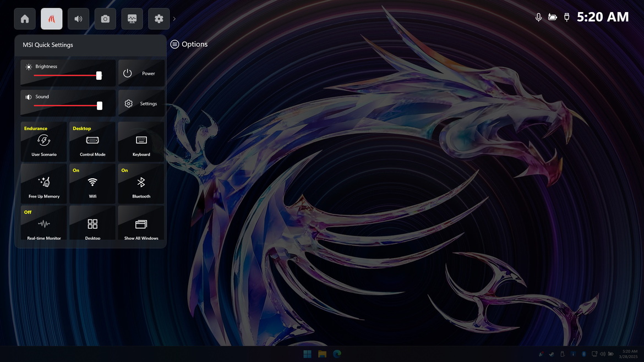The height and width of the screenshot is (362, 644).
Task: Click the MSI Quick Settings panel title
Action: click(x=48, y=45)
